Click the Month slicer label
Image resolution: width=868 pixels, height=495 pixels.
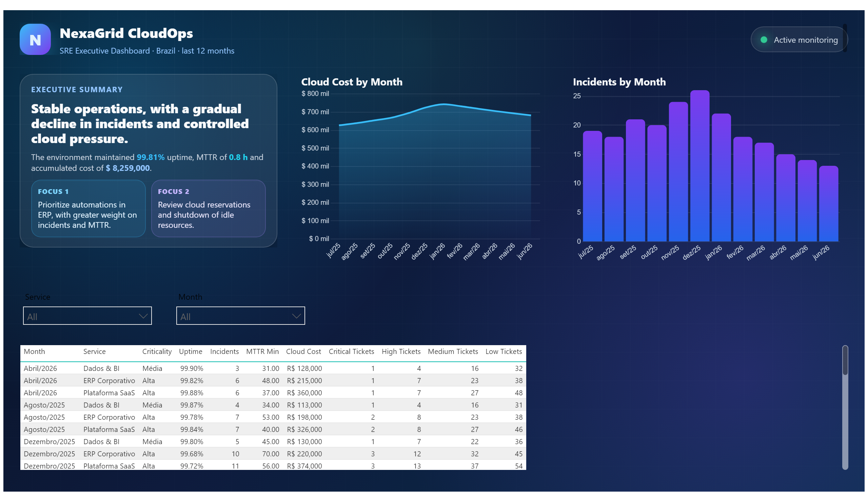coord(190,297)
